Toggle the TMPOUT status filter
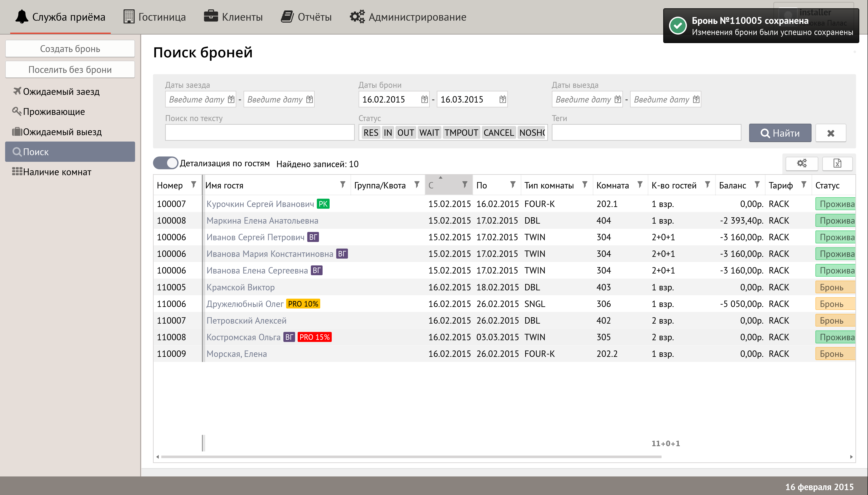Image resolution: width=868 pixels, height=495 pixels. pos(461,133)
